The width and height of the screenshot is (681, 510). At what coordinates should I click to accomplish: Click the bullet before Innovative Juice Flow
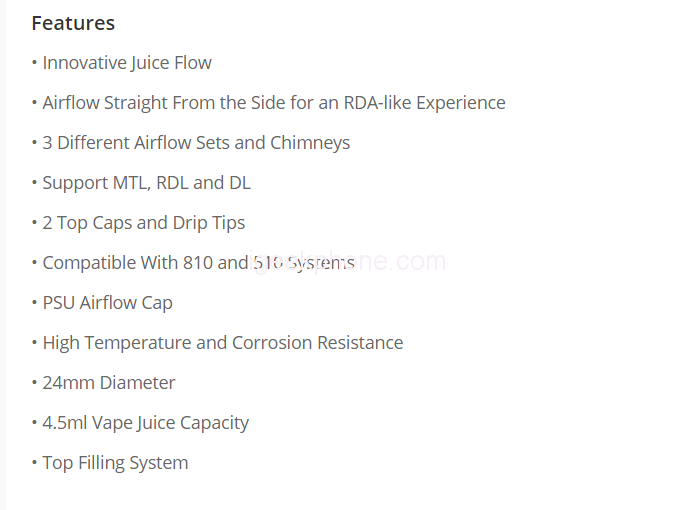(x=34, y=63)
